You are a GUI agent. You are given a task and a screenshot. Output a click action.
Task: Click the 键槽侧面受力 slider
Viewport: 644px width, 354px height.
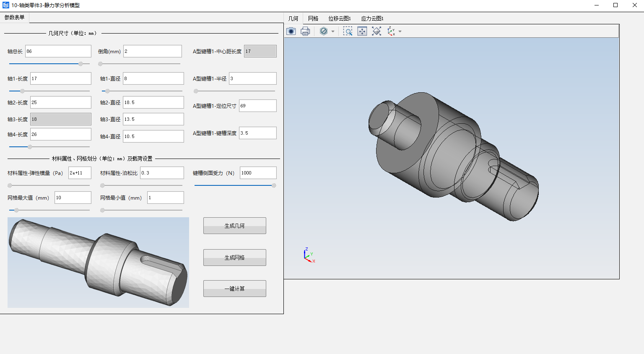pos(235,185)
